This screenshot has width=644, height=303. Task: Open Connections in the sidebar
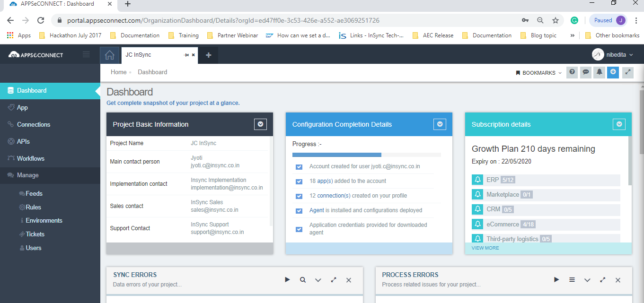point(50,124)
